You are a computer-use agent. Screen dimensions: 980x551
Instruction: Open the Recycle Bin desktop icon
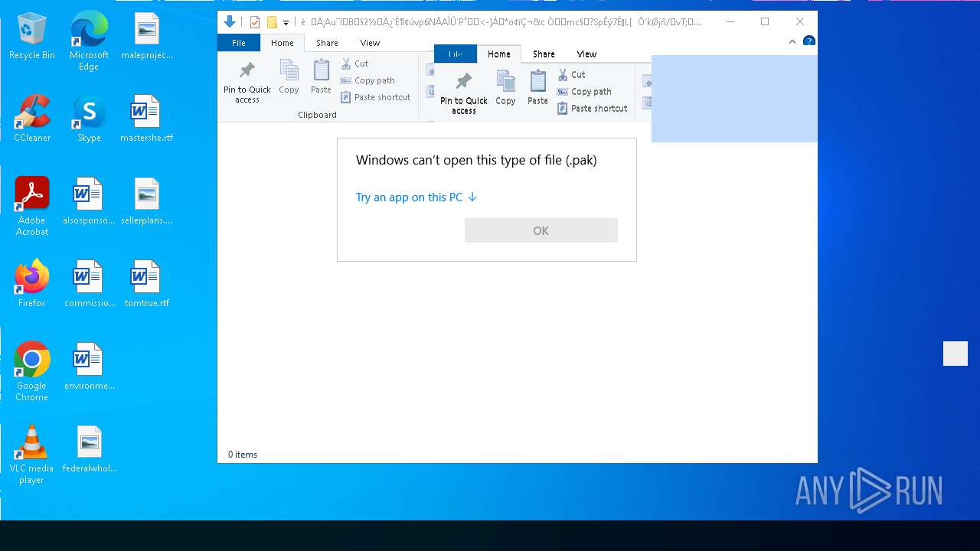[31, 36]
